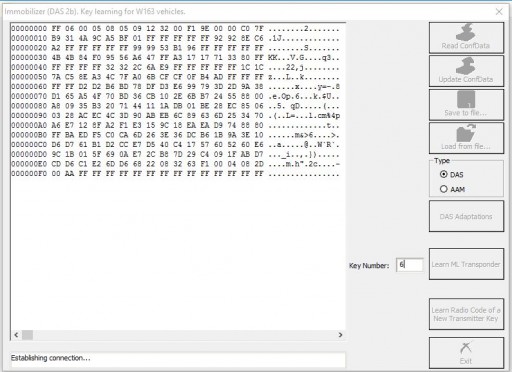Image resolution: width=512 pixels, height=372 pixels.
Task: Click hex row at offset 00000000
Action: [175, 29]
